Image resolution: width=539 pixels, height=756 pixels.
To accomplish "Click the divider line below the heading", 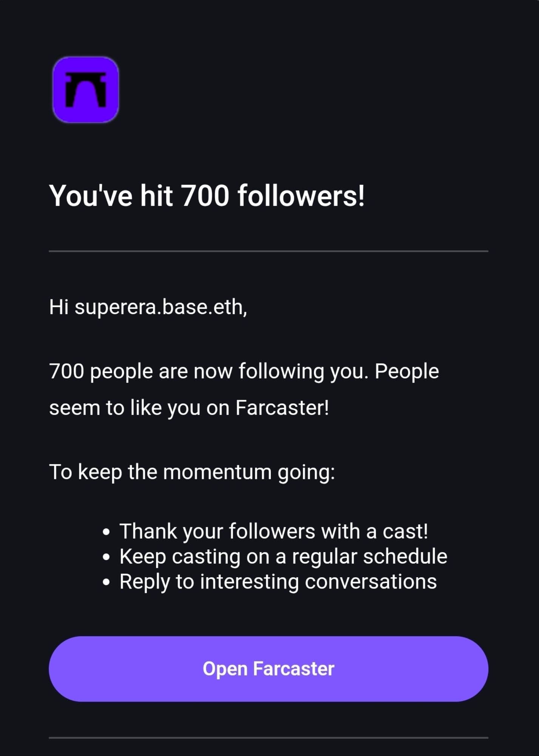I will pyautogui.click(x=268, y=251).
